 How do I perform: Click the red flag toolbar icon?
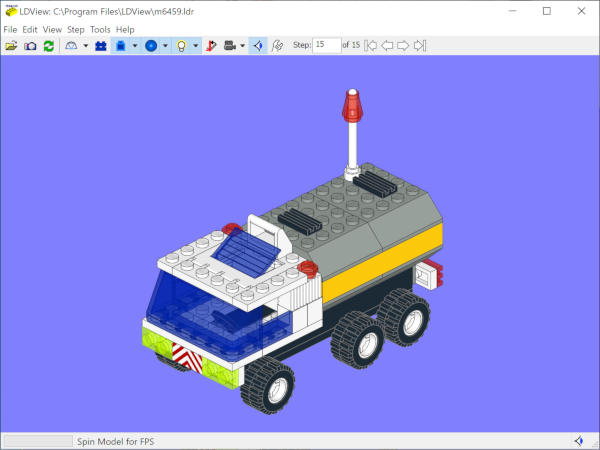pyautogui.click(x=211, y=46)
